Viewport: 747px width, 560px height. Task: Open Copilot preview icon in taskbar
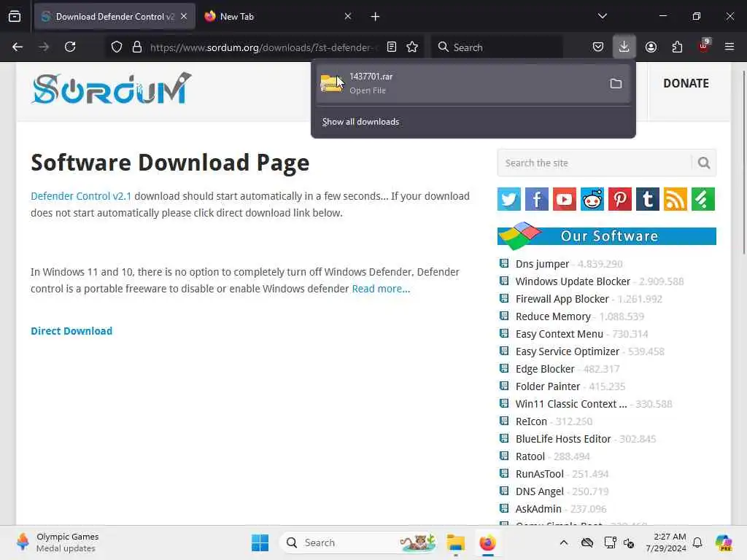724,542
